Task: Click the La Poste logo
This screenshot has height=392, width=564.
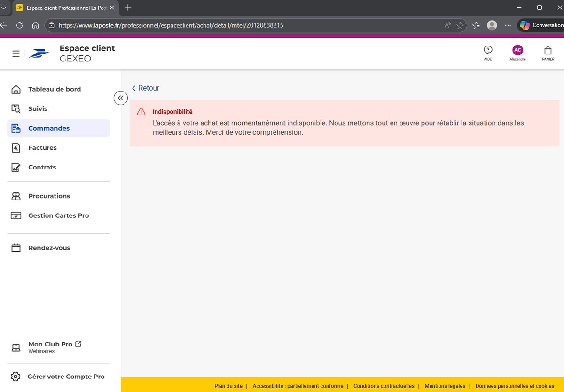Action: 39,53
